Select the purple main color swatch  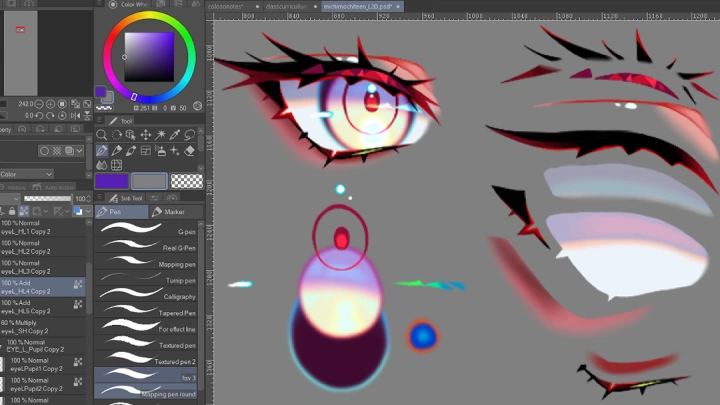[112, 181]
